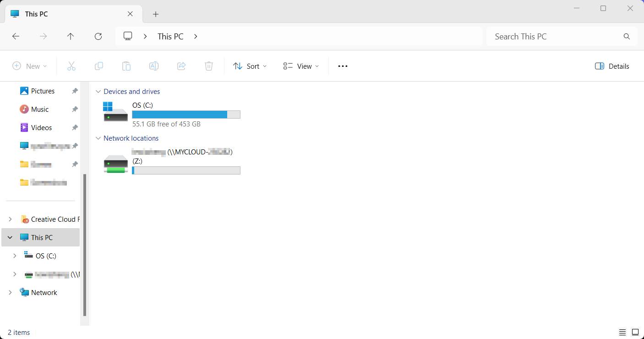This screenshot has width=644, height=339.
Task: Switch to large thumbnails view icon
Action: [x=635, y=332]
